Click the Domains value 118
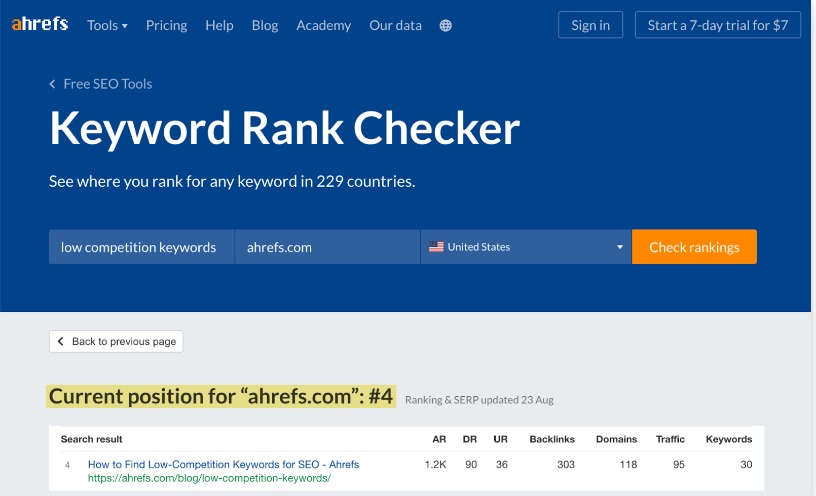This screenshot has height=496, width=816. [x=628, y=464]
